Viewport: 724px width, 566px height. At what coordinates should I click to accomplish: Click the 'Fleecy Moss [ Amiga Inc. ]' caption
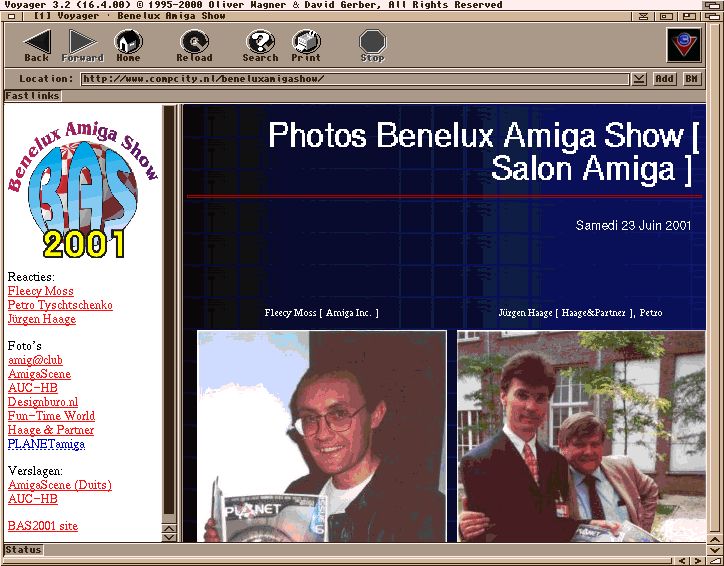(x=321, y=313)
